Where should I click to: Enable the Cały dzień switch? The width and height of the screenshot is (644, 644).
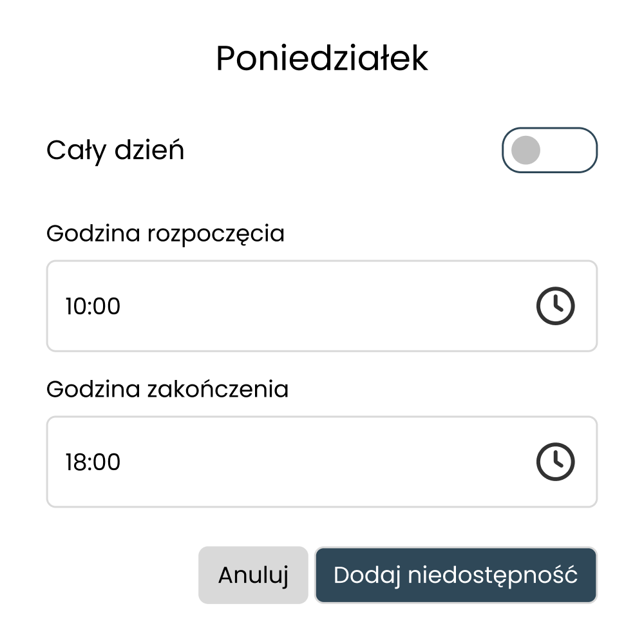(549, 151)
